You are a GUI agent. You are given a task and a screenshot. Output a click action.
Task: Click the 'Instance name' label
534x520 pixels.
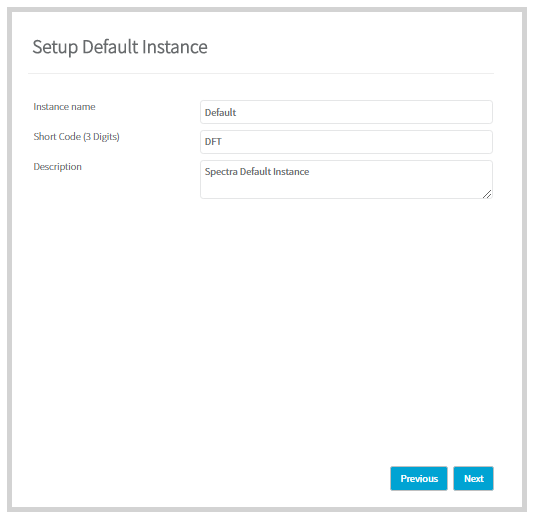click(64, 107)
